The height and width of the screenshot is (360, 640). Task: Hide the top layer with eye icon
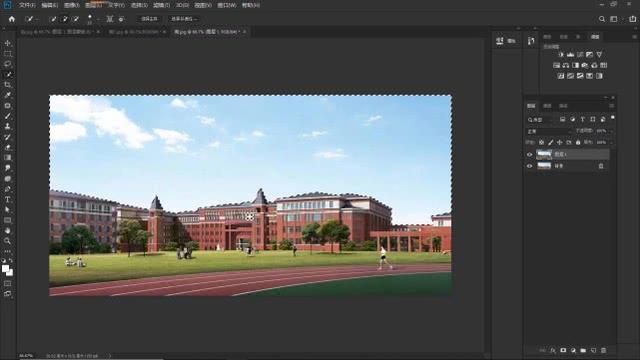[529, 155]
